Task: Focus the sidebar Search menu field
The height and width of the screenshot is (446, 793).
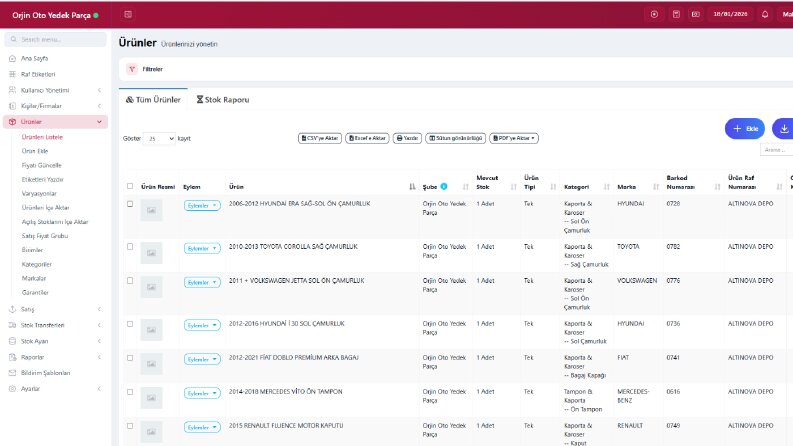Action: tap(56, 39)
